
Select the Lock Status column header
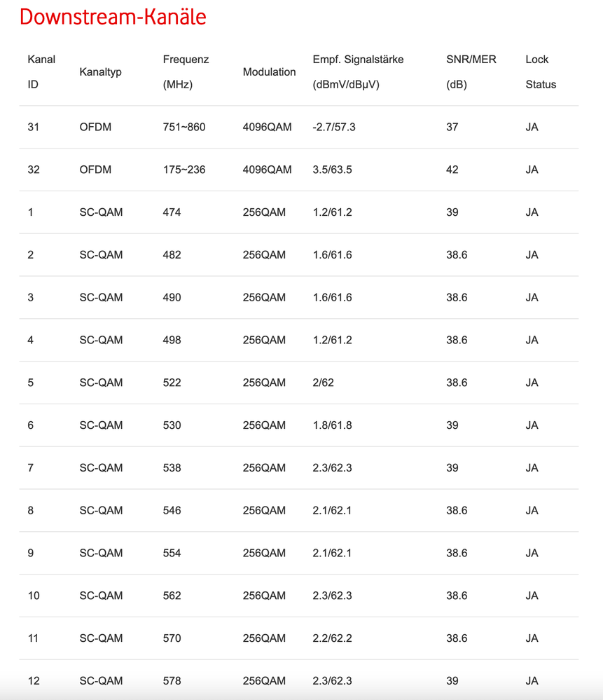[541, 71]
